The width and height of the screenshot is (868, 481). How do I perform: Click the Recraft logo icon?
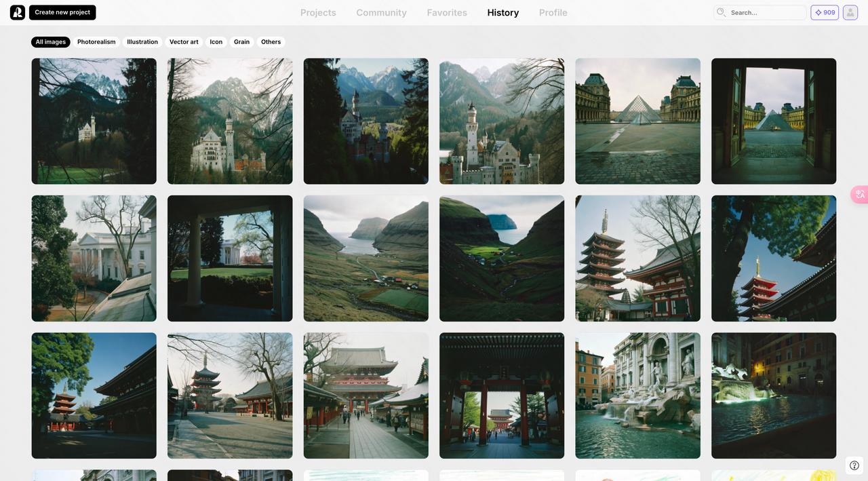pyautogui.click(x=18, y=12)
